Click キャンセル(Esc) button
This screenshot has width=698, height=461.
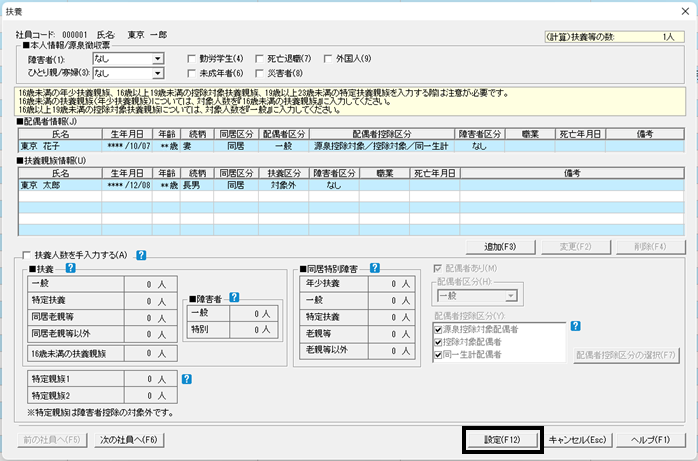(x=578, y=440)
